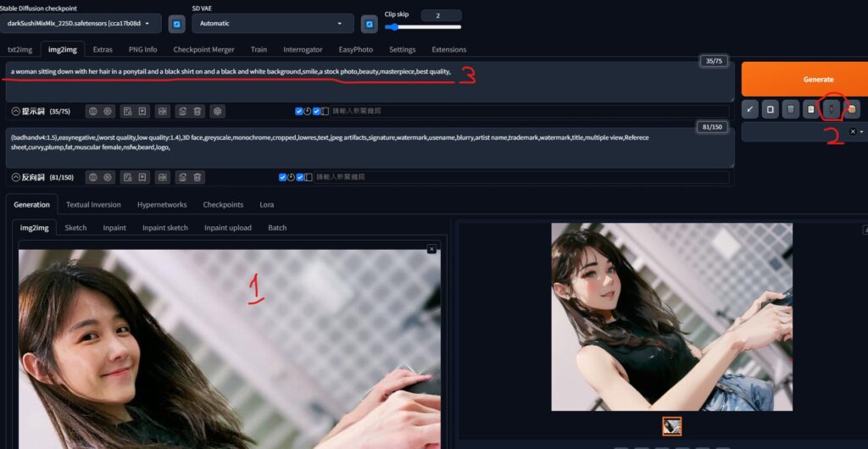Click the trash icon in 提示詞 toolbar
The height and width of the screenshot is (449, 868).
(198, 111)
